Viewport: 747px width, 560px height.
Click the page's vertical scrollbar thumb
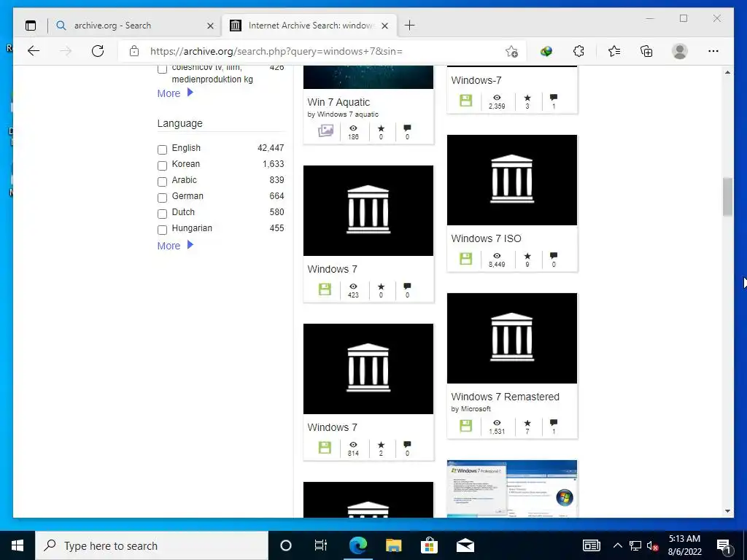tap(727, 197)
